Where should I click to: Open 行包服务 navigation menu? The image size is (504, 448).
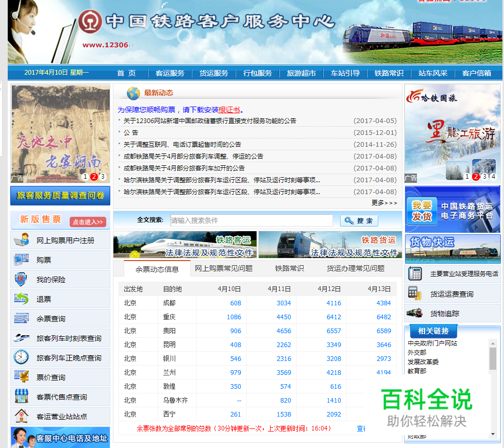pos(258,73)
